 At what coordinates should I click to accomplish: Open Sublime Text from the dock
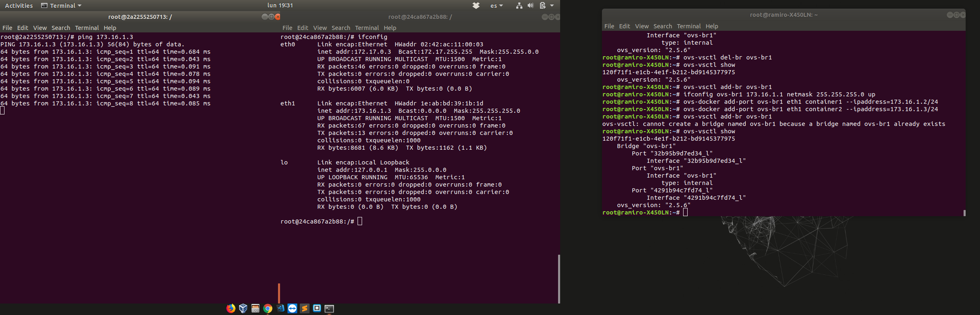tap(305, 308)
